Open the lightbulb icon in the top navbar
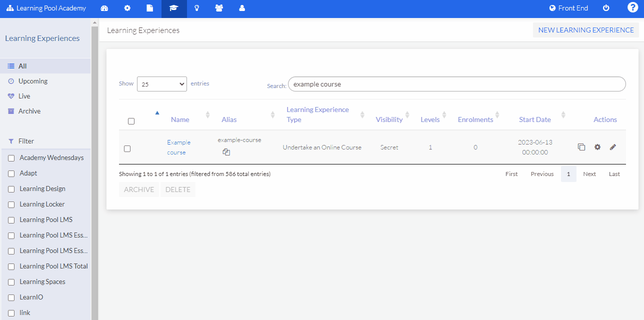This screenshot has height=320, width=644. click(x=196, y=8)
